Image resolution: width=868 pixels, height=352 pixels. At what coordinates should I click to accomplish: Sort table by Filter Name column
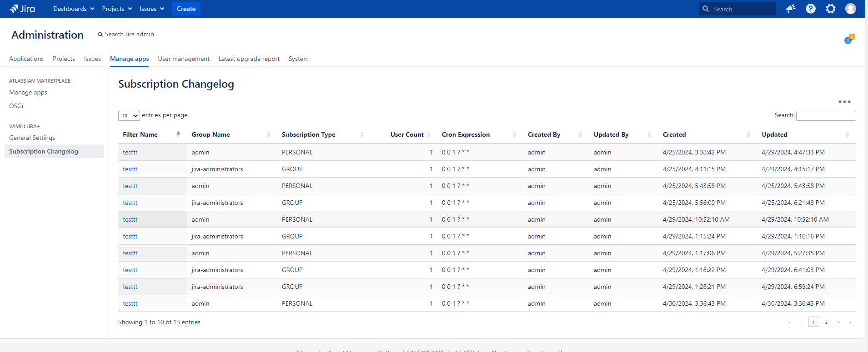point(140,134)
